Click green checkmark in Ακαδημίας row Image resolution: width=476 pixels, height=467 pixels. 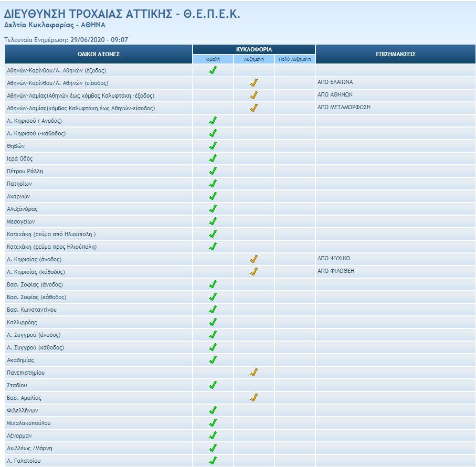point(213,360)
